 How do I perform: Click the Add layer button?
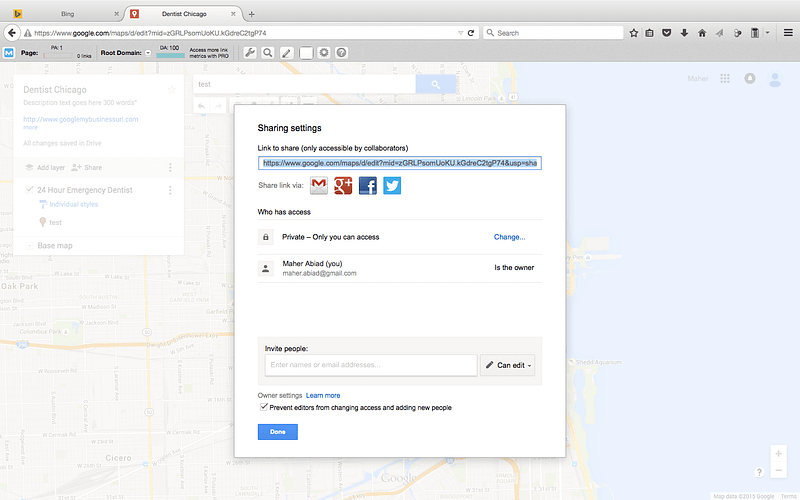coord(45,167)
